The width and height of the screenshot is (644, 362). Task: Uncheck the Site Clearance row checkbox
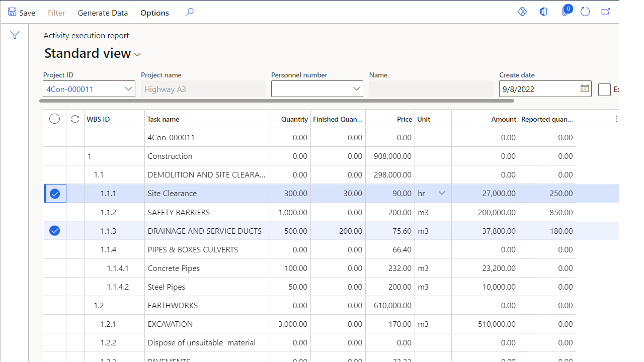point(55,194)
